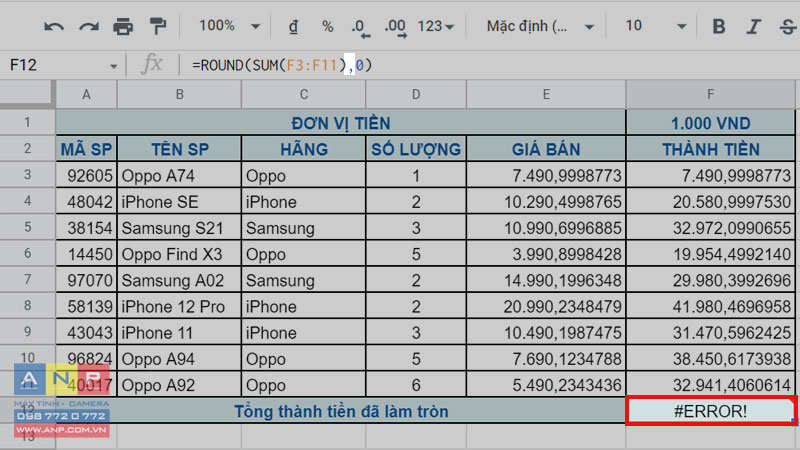This screenshot has width=800, height=450.
Task: Open the 123 more formats dropdown
Action: coord(435,26)
